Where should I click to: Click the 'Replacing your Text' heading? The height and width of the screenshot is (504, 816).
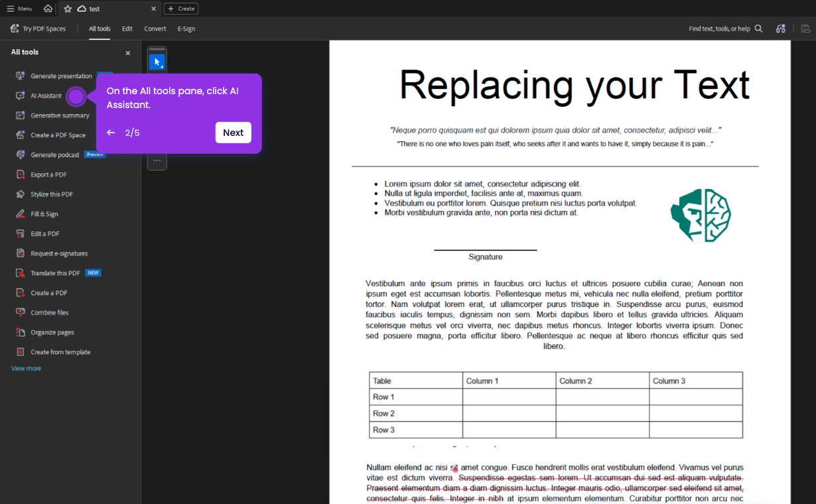575,85
